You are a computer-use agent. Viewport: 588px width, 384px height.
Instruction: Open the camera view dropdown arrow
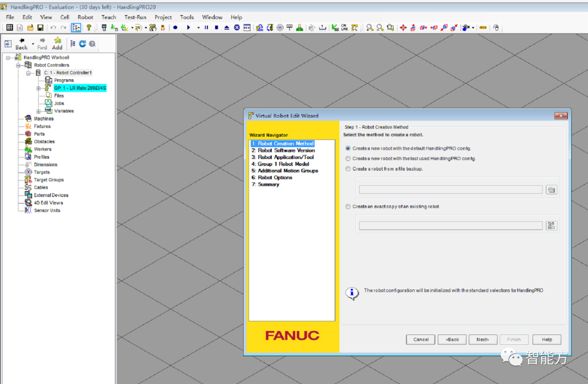click(473, 27)
